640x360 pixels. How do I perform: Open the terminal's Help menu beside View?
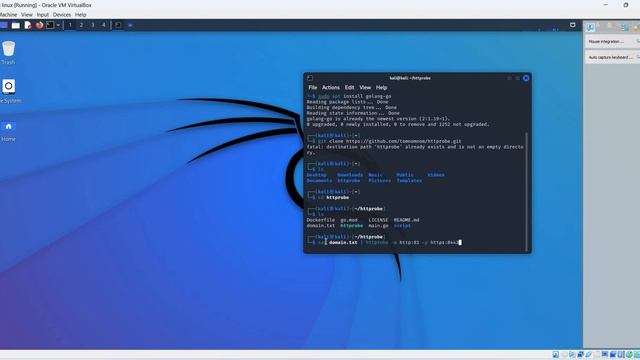click(381, 87)
